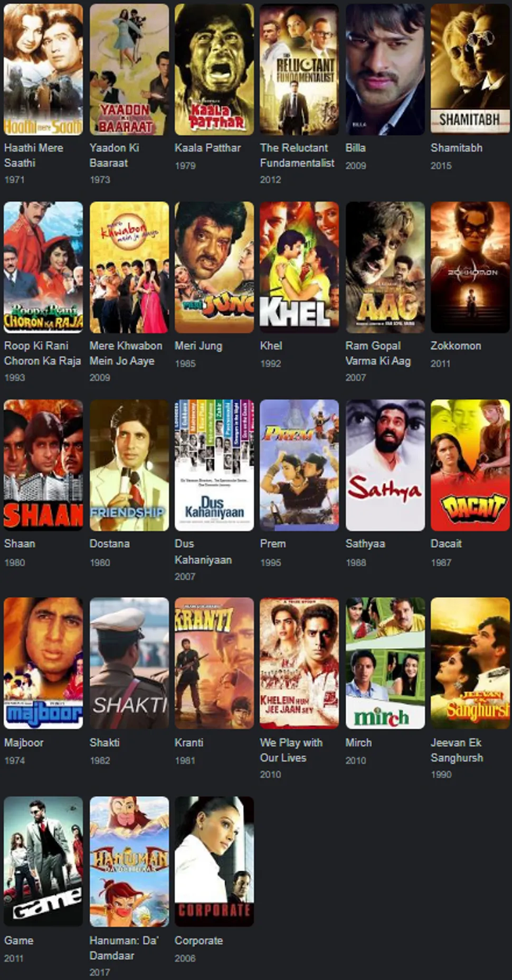Select the Shaan movie poster
The height and width of the screenshot is (980, 512).
[43, 465]
